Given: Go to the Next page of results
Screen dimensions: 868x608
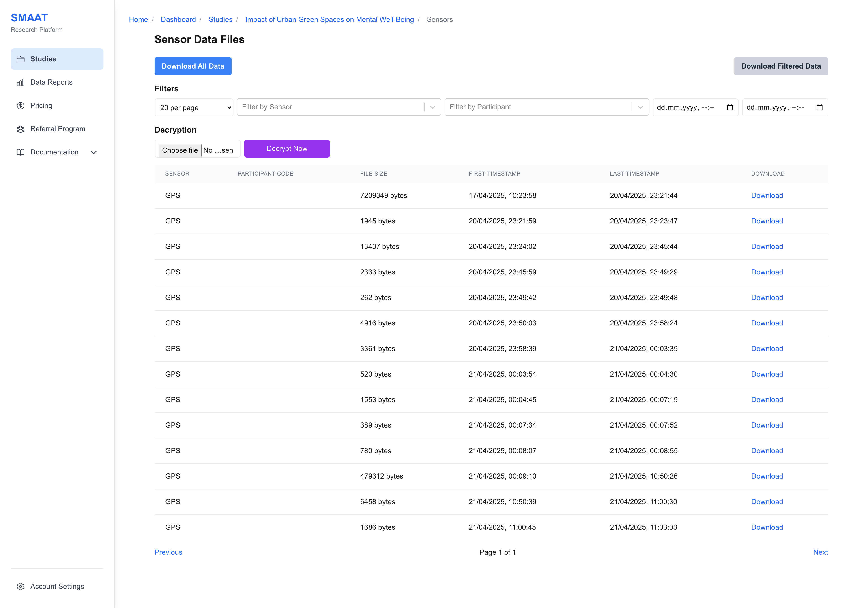Looking at the screenshot, I should click(820, 552).
